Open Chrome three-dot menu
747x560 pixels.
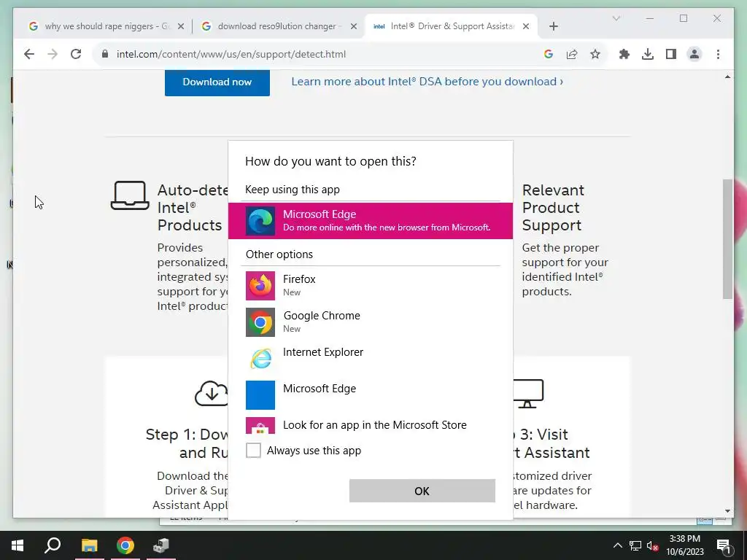click(718, 54)
